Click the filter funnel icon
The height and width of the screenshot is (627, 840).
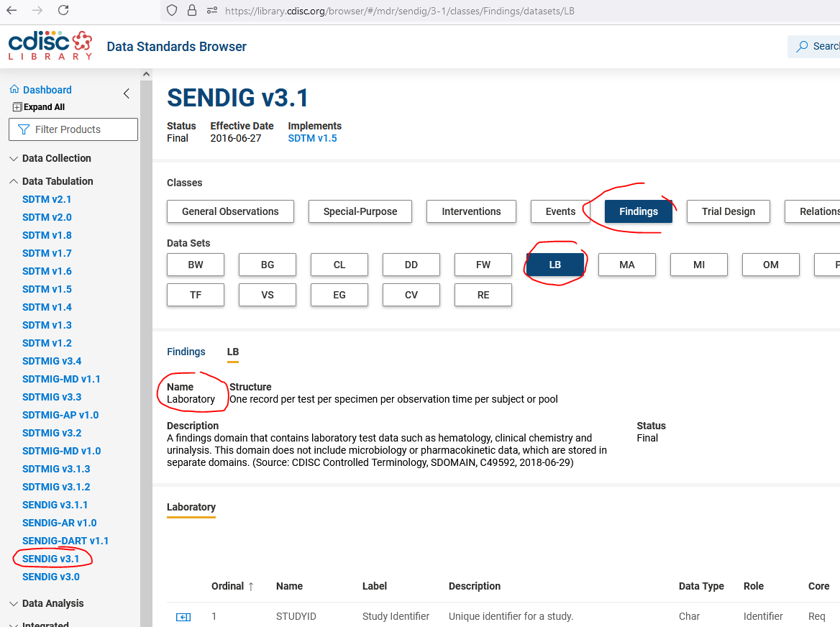[24, 129]
